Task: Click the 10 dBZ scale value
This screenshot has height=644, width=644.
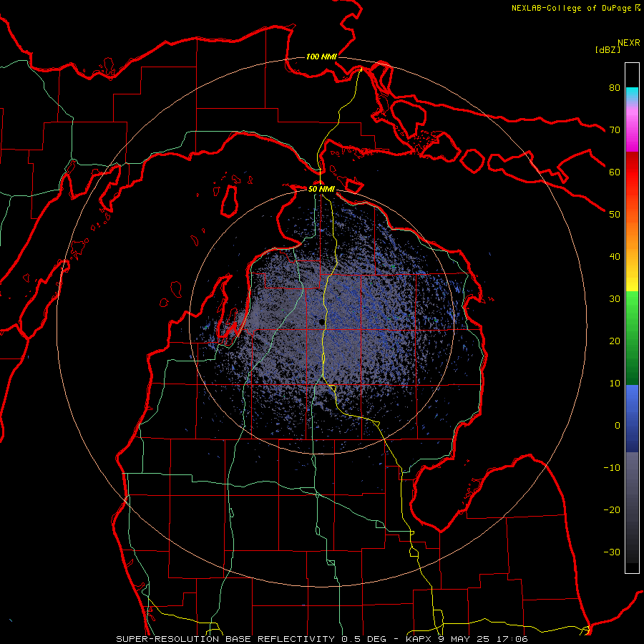Action: coord(615,384)
